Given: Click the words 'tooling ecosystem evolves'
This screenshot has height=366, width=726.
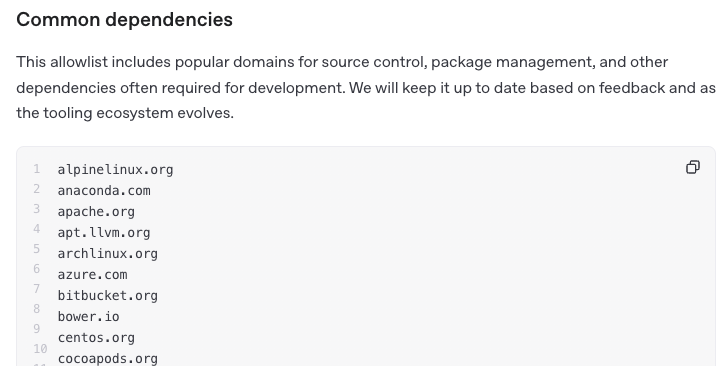Looking at the screenshot, I should click(138, 113).
